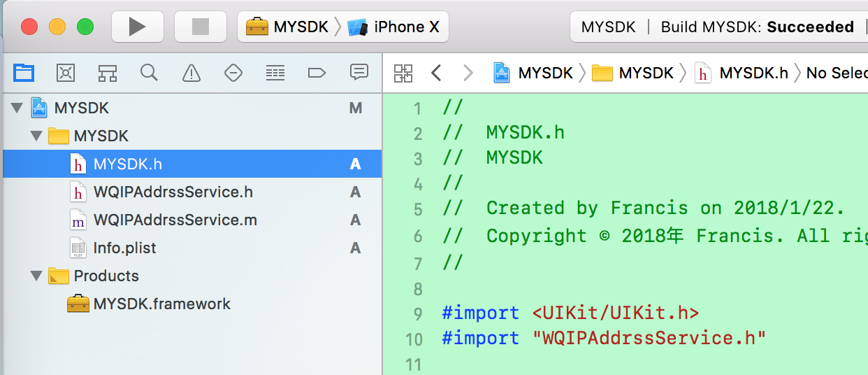Click MYSDK folder in jump bar

[x=632, y=72]
